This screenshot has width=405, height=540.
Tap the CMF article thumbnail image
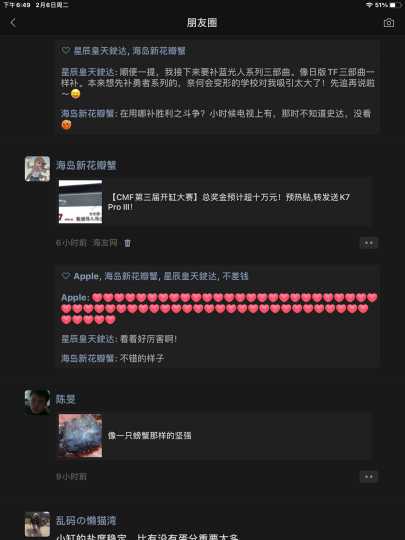tap(80, 202)
